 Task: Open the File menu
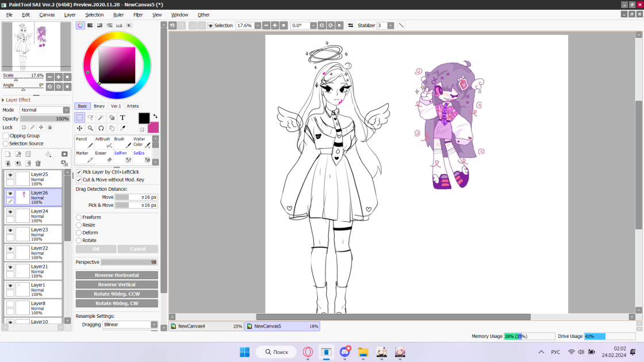(9, 15)
